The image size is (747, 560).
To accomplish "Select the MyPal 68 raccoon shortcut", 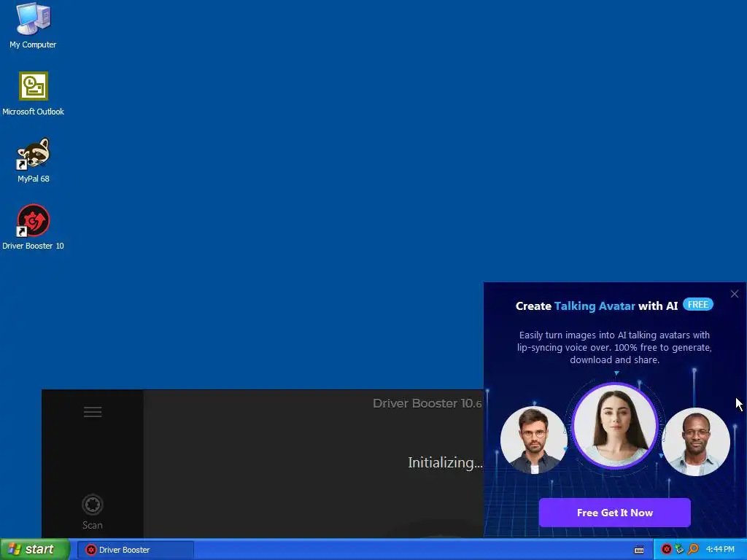I will click(x=33, y=160).
